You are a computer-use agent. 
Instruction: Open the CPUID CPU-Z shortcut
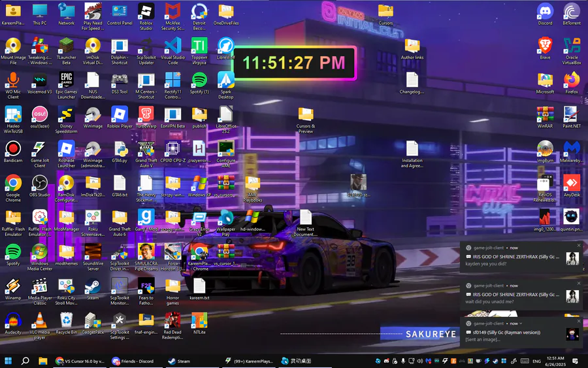tap(172, 152)
